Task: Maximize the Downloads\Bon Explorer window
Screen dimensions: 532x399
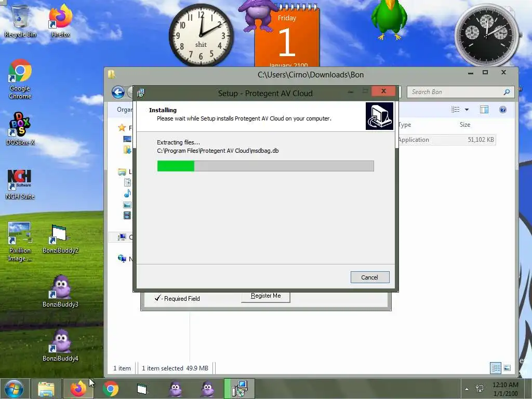Action: click(x=485, y=72)
